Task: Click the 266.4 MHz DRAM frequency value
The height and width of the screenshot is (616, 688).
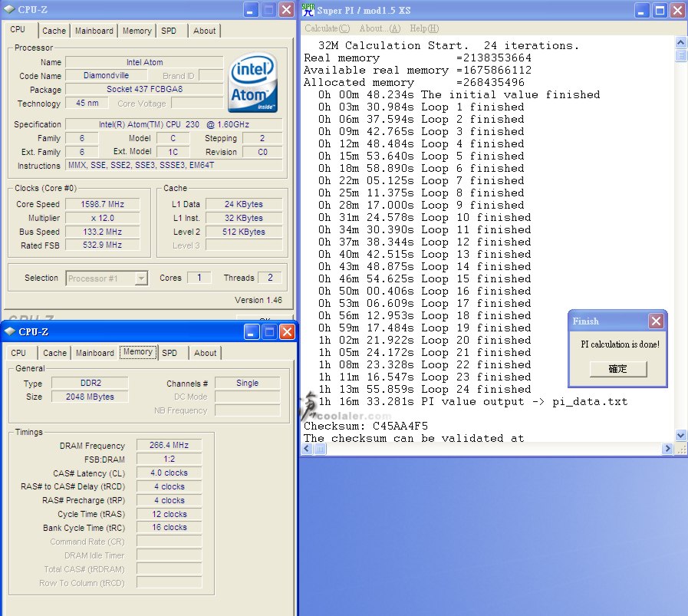Action: tap(169, 445)
